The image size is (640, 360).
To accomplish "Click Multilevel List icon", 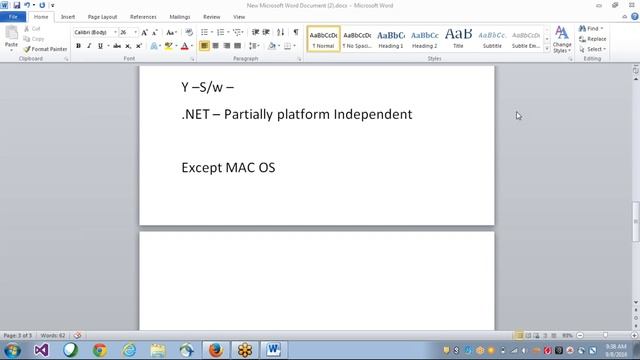I will (x=237, y=32).
